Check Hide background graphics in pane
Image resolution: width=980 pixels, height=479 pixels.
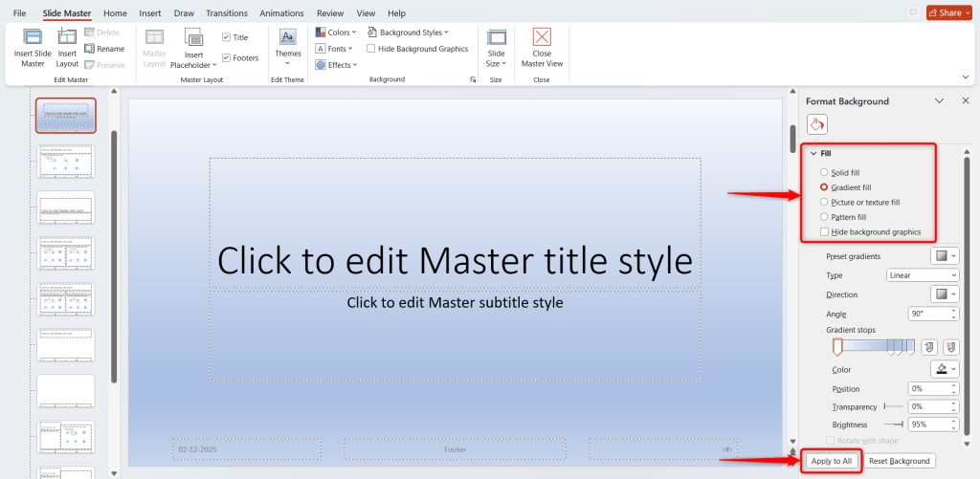tap(824, 232)
